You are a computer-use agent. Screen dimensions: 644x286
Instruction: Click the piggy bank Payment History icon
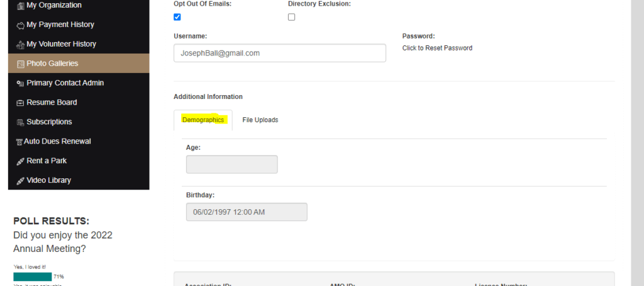click(20, 25)
